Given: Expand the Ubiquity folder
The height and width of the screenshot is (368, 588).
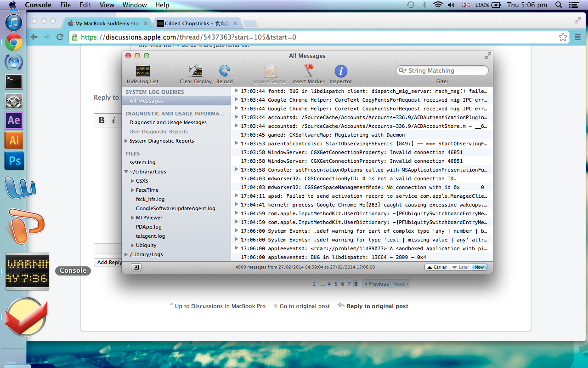Looking at the screenshot, I should (x=133, y=245).
